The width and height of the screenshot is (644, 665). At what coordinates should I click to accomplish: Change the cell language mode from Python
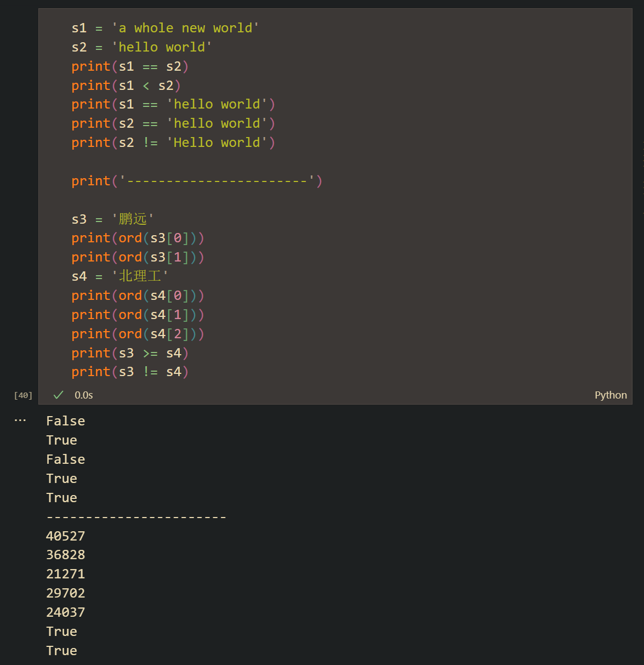pos(611,395)
